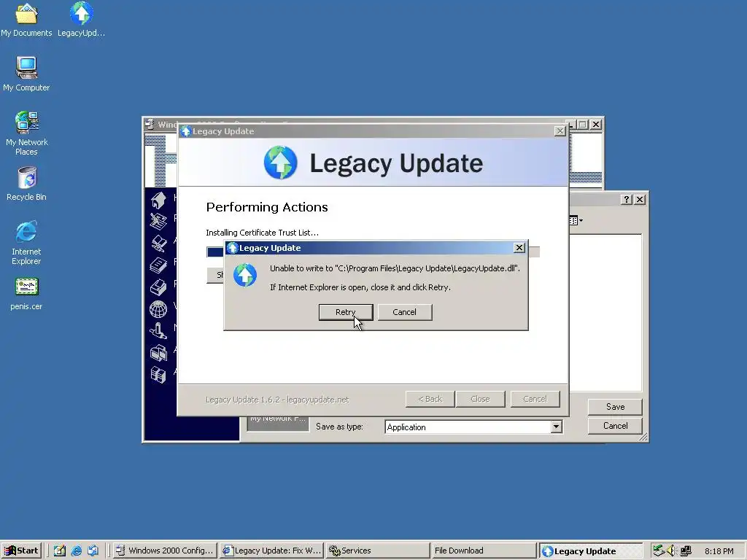This screenshot has height=560, width=747.
Task: Click the Legacy Update wizard title bar icon
Action: (186, 131)
